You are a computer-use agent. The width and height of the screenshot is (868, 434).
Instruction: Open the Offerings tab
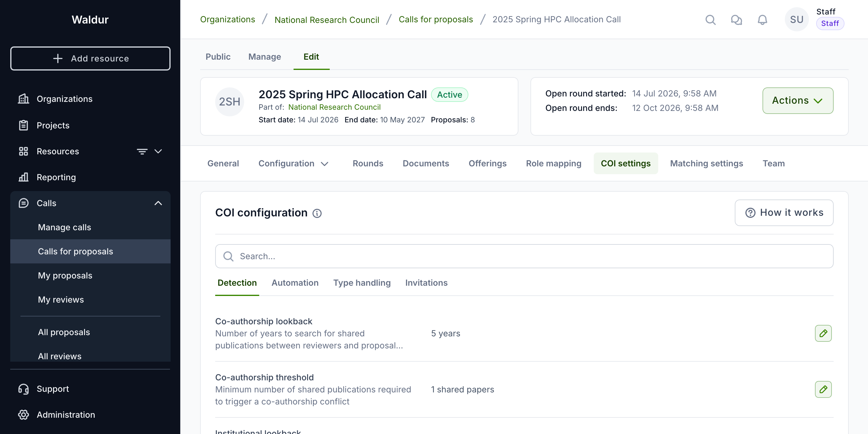click(487, 163)
